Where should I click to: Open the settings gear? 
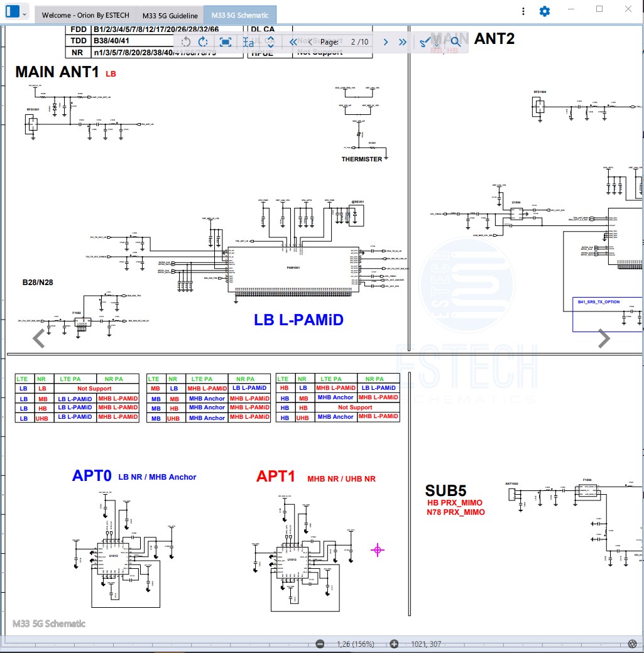pyautogui.click(x=545, y=11)
